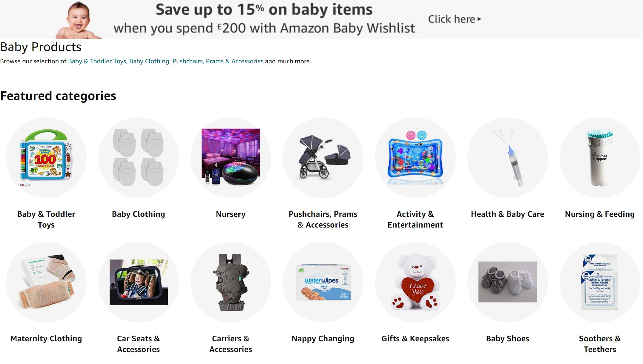Click the Activity & Entertainment water mat image
The image size is (643, 364).
pos(415,158)
